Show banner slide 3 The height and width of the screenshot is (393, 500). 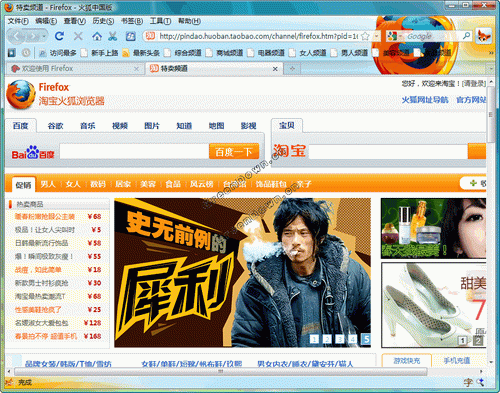click(340, 339)
